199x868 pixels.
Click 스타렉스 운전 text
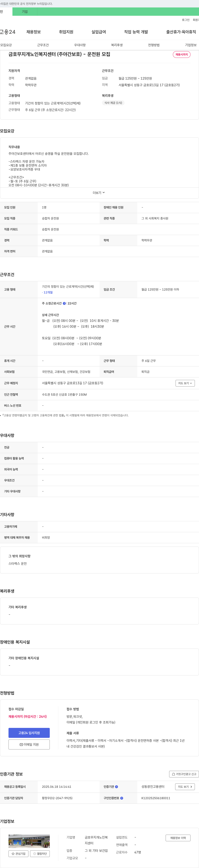18,564
